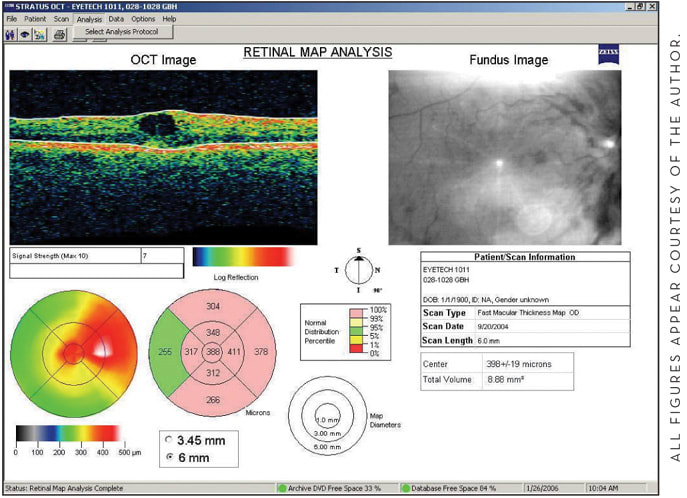Click the inner inferior sector value 312
This screenshot has width=687, height=498.
coord(213,373)
